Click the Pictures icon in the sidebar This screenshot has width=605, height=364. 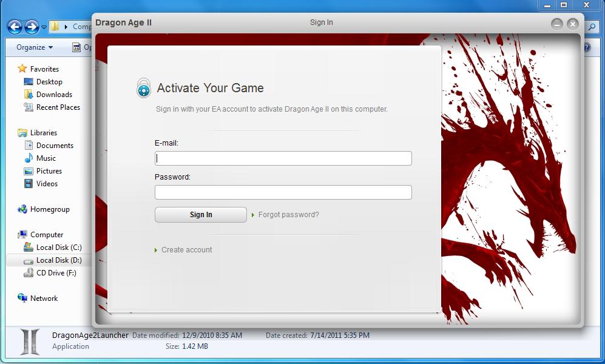click(28, 171)
